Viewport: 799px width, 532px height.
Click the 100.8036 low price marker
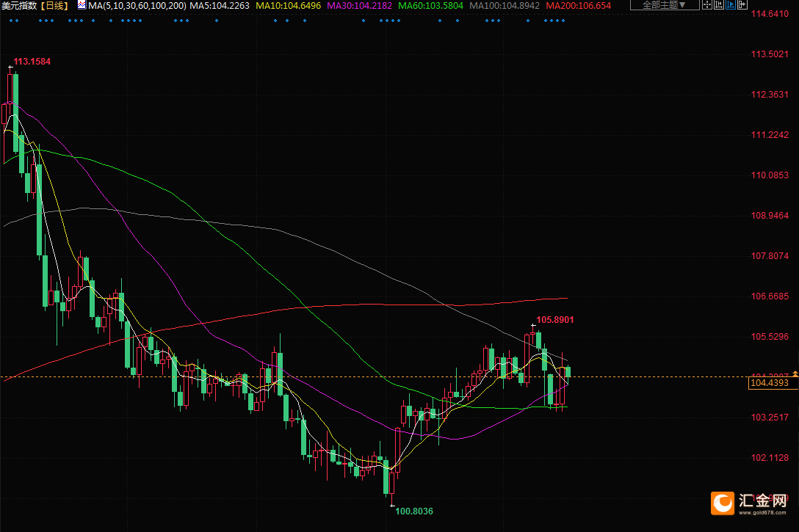coord(414,511)
